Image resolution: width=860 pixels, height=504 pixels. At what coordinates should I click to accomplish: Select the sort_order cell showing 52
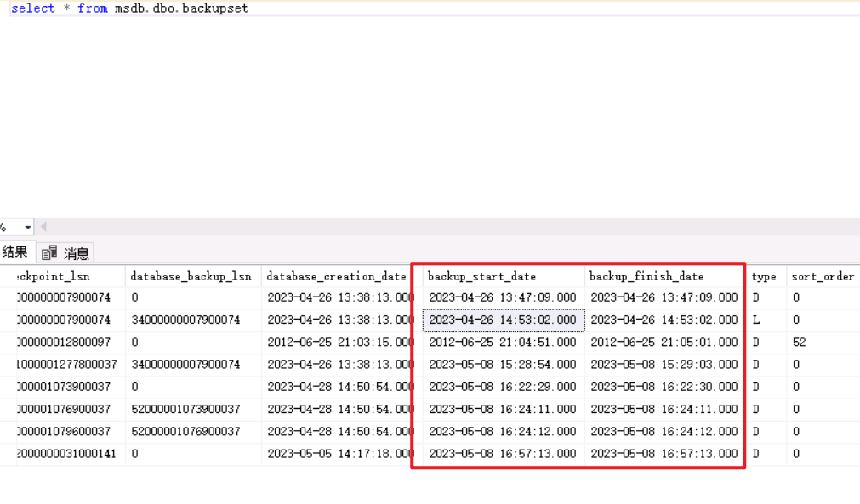coord(823,343)
